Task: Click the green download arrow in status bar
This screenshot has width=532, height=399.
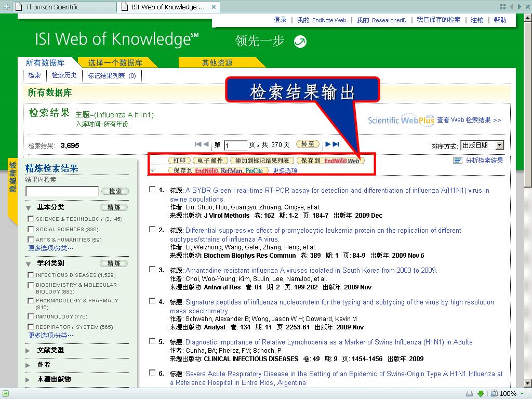Action: (481, 394)
